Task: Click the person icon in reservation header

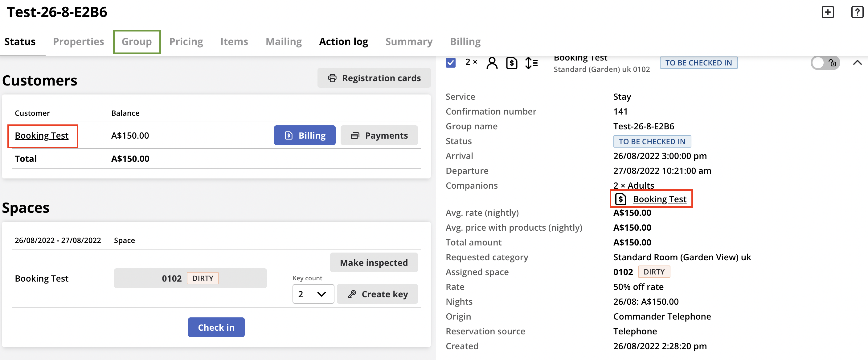Action: (492, 63)
